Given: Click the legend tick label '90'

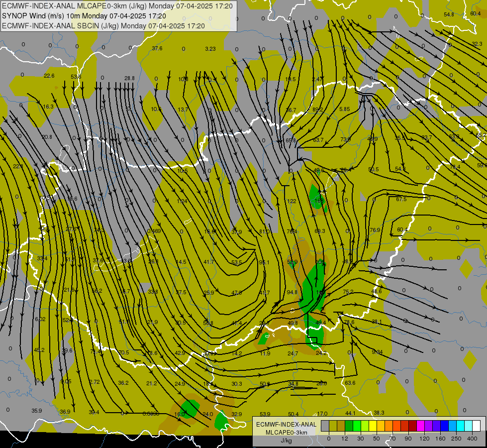Looking at the screenshot, I should point(408,439).
